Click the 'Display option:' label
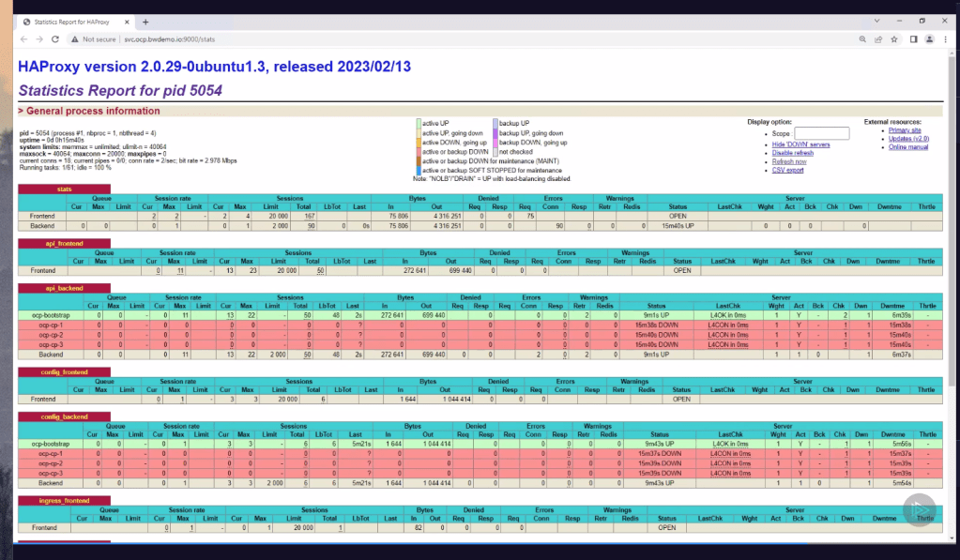Viewport: 960px width, 560px height. (x=770, y=122)
